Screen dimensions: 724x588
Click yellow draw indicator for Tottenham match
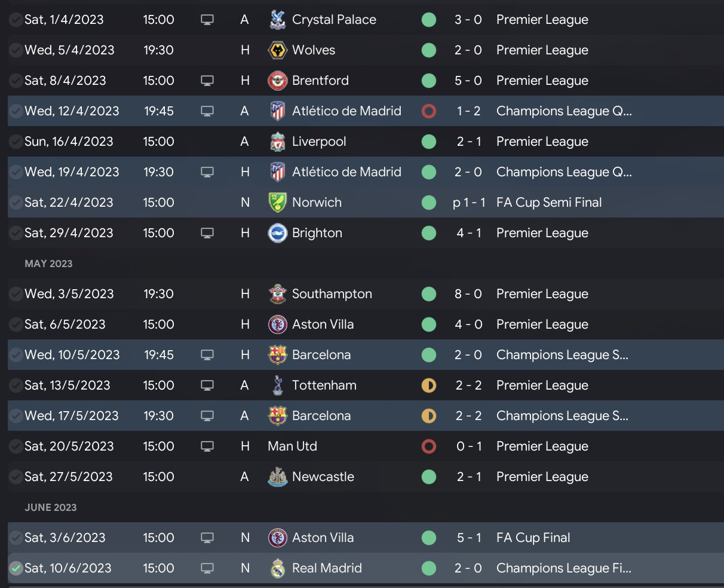click(x=429, y=385)
